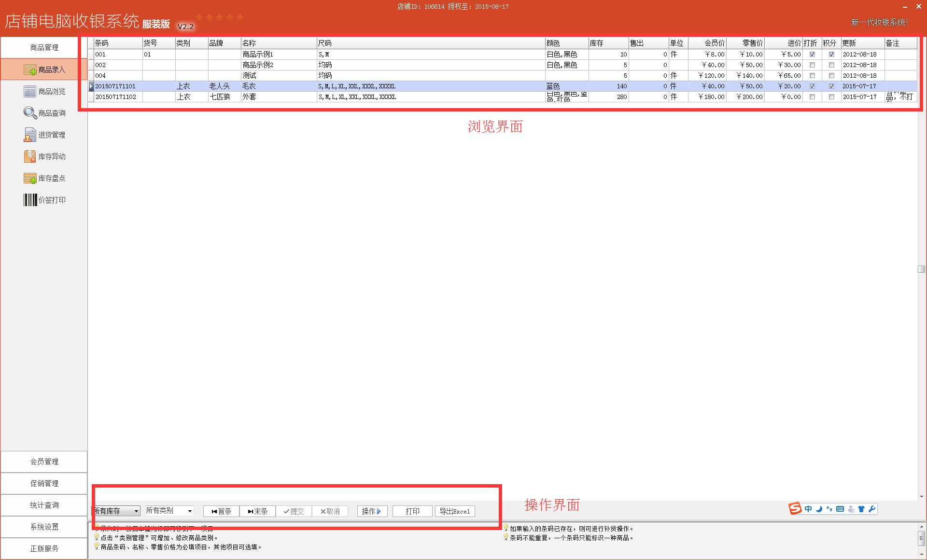Image resolution: width=927 pixels, height=560 pixels.
Task: Open the 统计查询 sidebar section
Action: [x=44, y=505]
